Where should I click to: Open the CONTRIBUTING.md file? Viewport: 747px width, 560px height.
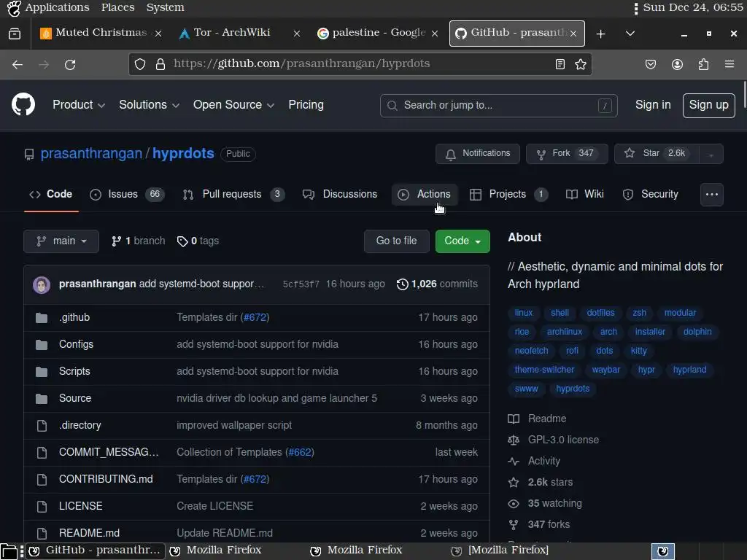[106, 479]
